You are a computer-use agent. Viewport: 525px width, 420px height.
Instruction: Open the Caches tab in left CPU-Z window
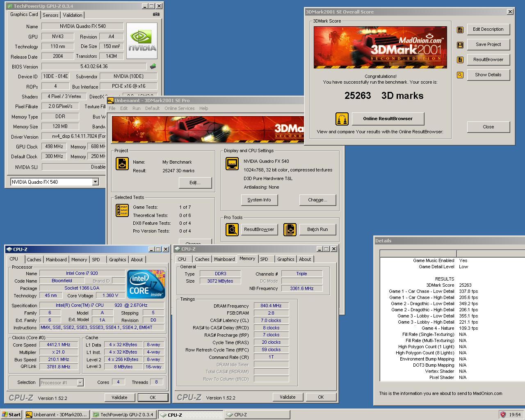34,260
